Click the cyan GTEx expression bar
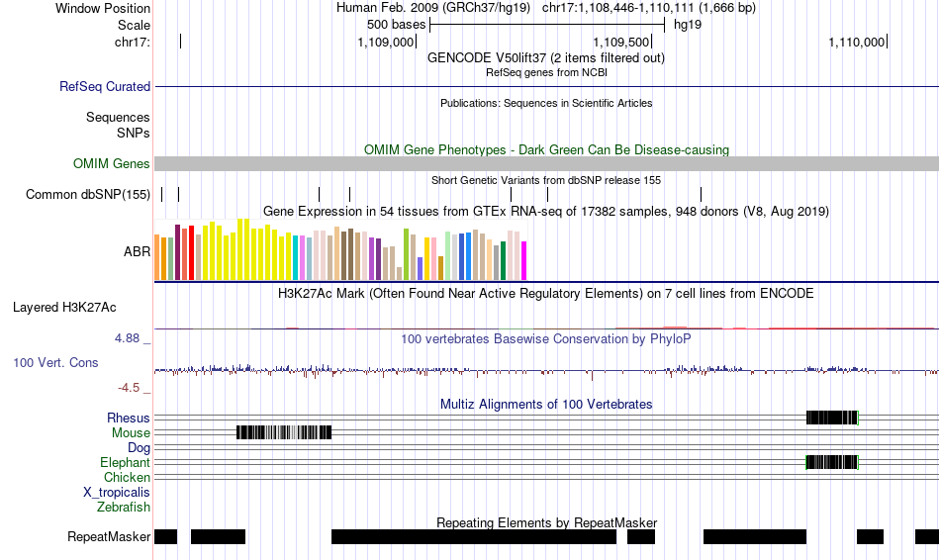Image resolution: width=940 pixels, height=560 pixels. click(296, 258)
